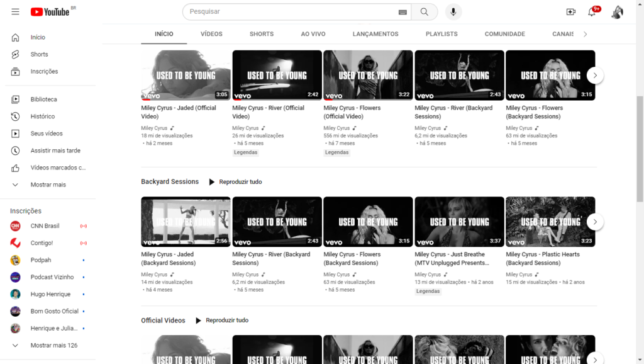Switch to the CANAIS tab
Viewport: 644px width, 364px height.
(x=563, y=34)
